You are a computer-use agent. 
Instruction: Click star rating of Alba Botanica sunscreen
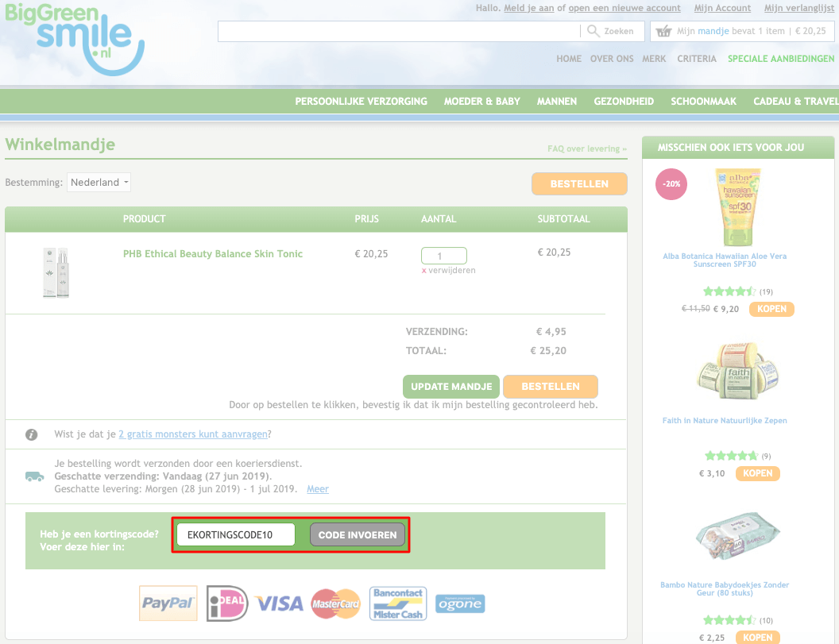pyautogui.click(x=729, y=291)
